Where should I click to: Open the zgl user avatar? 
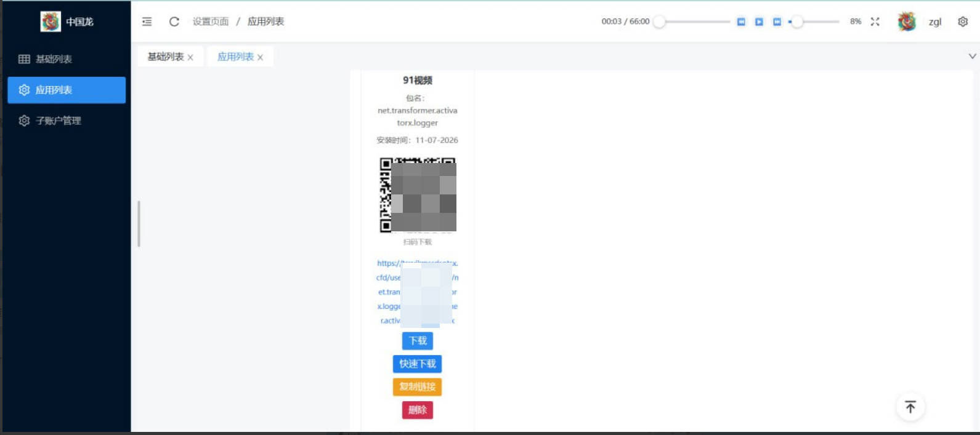[x=907, y=22]
